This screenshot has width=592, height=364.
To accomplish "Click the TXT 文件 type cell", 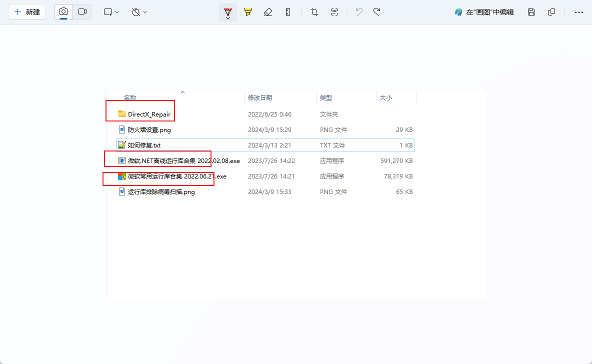I will (x=332, y=145).
